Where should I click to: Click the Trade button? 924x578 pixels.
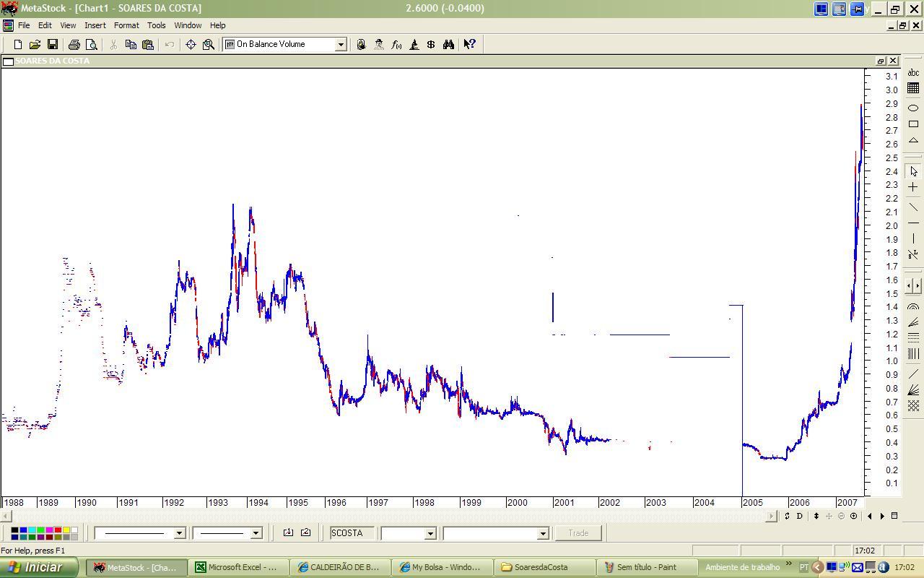578,533
